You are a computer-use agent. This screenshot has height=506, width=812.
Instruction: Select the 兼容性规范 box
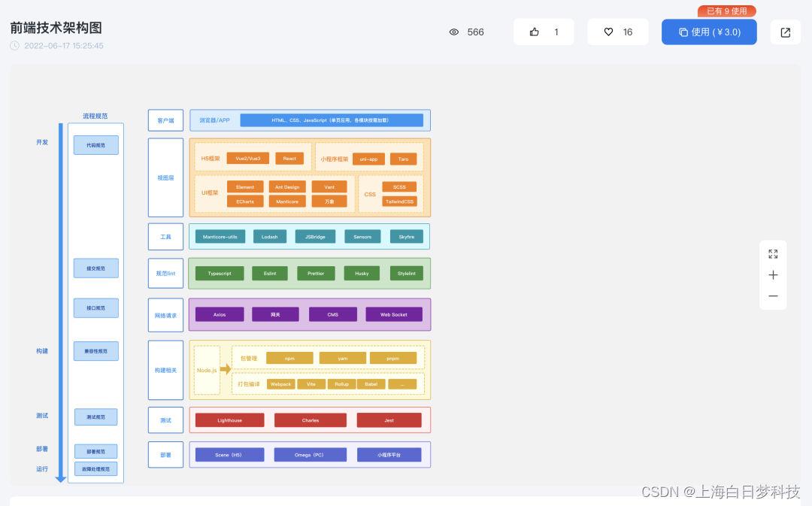point(95,351)
